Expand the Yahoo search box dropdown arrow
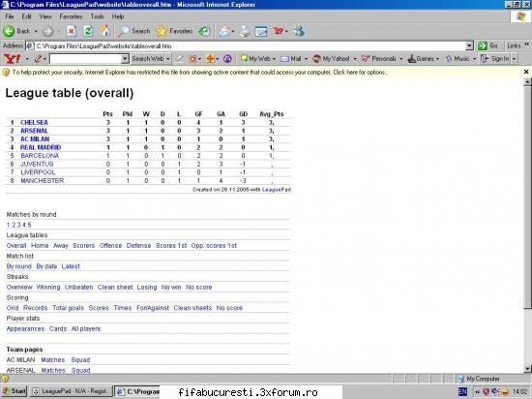The image size is (532, 399). point(125,59)
